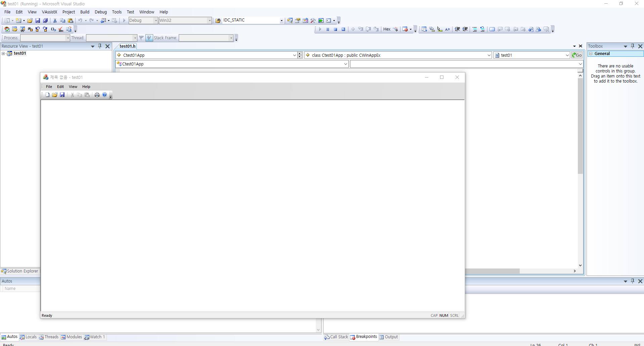This screenshot has height=346, width=644.
Task: Open Resource View window options arrow
Action: [x=93, y=46]
